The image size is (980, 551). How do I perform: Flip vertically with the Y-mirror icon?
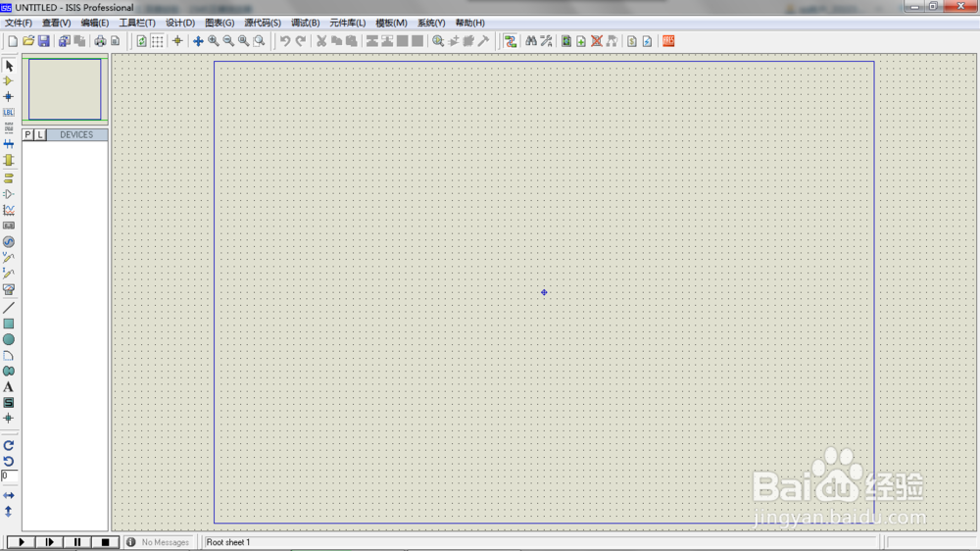pyautogui.click(x=9, y=512)
